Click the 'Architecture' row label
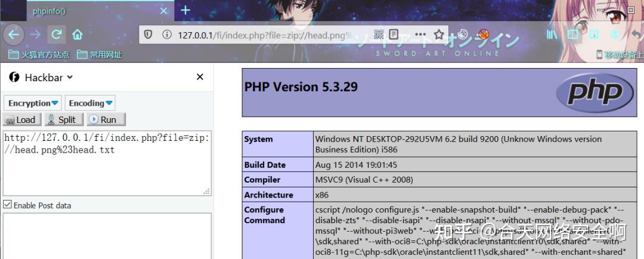The height and width of the screenshot is (259, 644). point(268,195)
